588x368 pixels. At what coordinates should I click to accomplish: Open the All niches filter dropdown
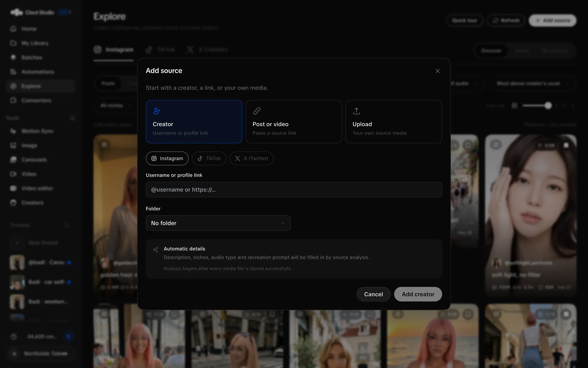(116, 106)
